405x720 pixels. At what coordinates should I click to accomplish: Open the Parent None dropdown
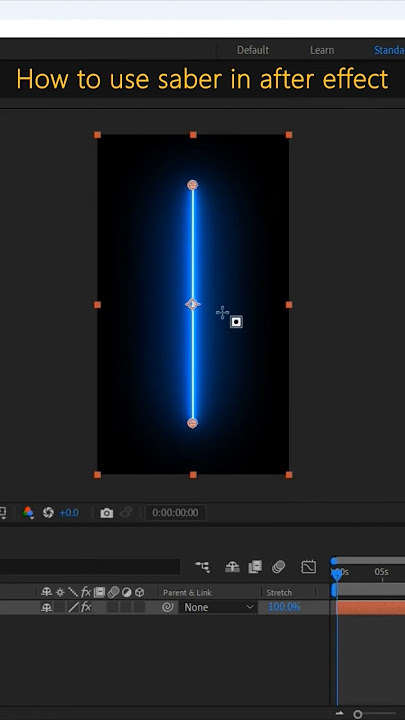[x=218, y=607]
